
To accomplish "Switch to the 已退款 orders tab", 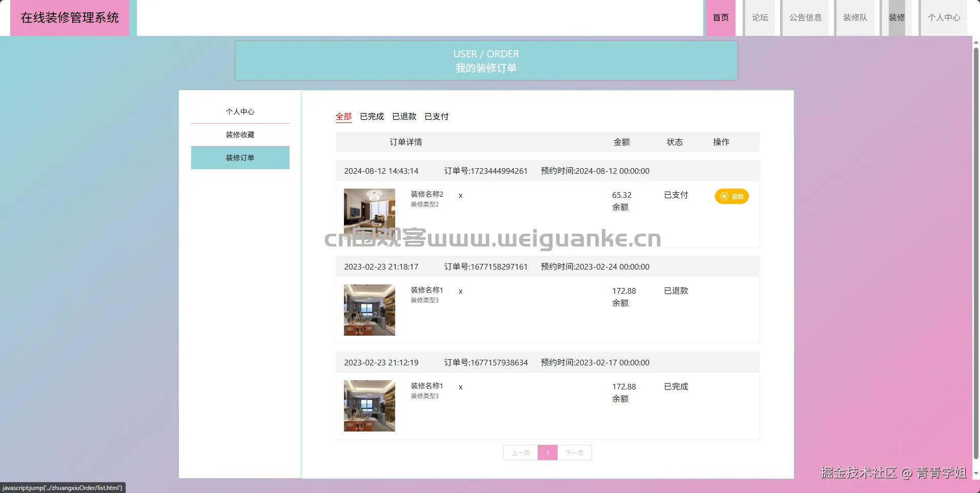I will click(x=404, y=116).
